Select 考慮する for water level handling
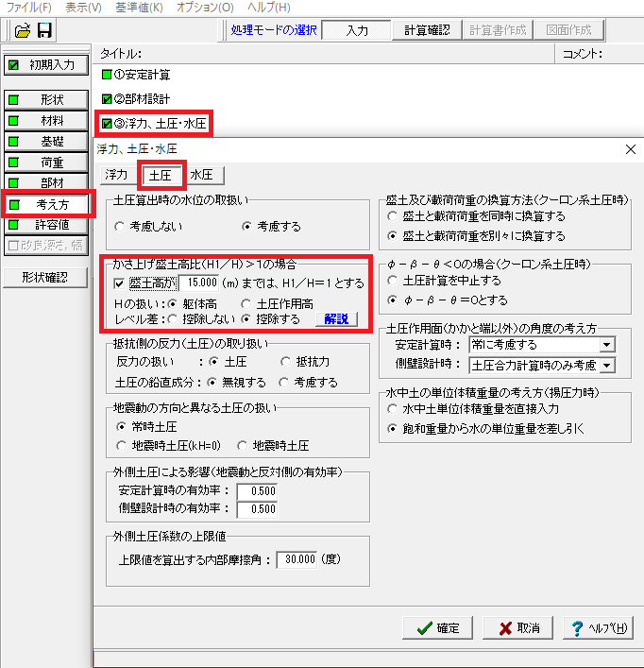 246,227
